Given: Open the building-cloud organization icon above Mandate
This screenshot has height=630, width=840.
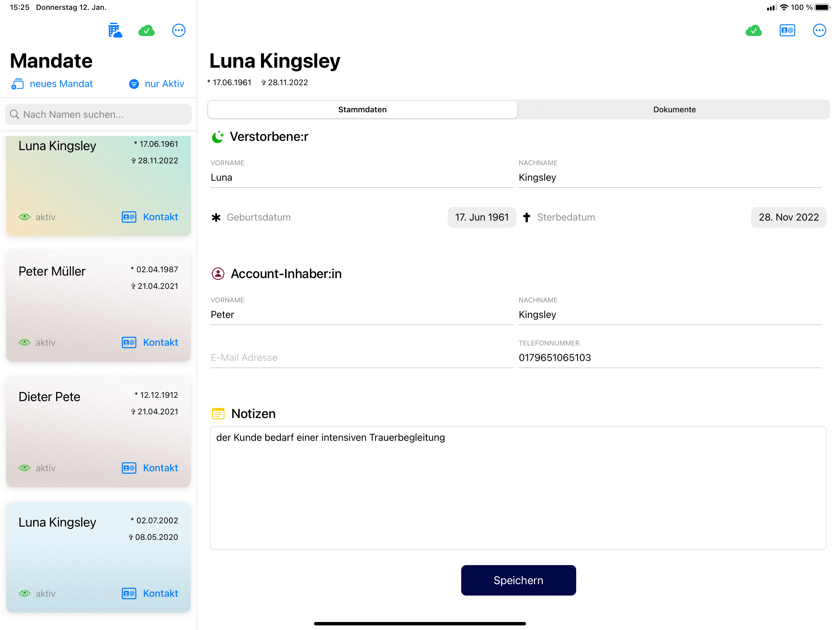Looking at the screenshot, I should coord(115,30).
